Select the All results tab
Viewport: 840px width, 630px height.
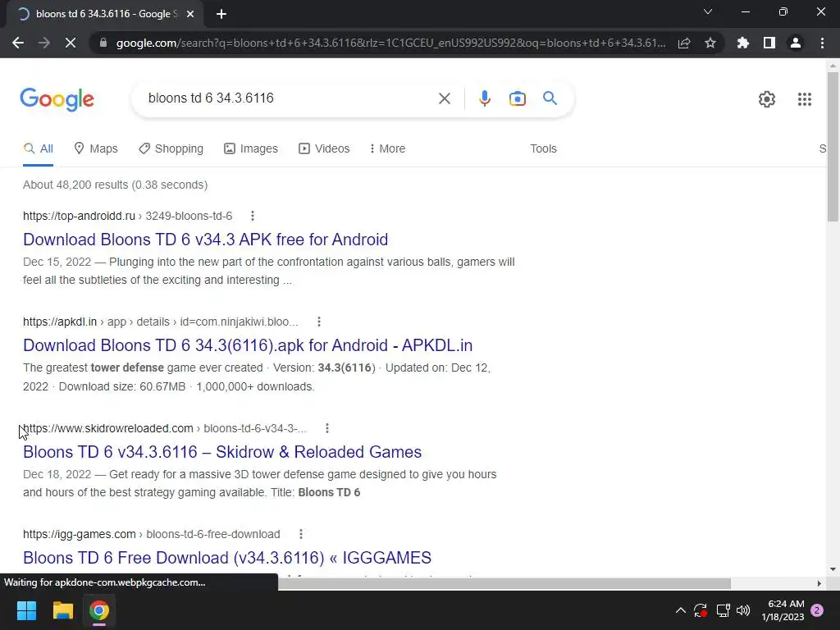pyautogui.click(x=38, y=149)
